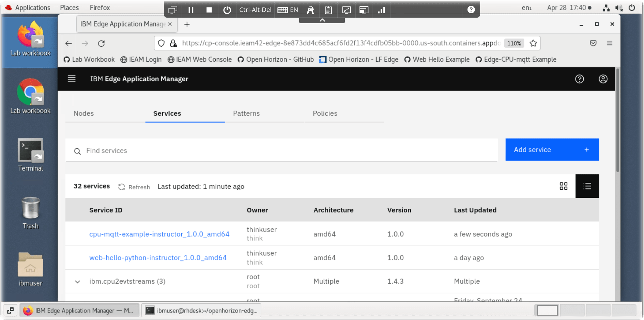The height and width of the screenshot is (320, 644).
Task: Click the address bar URL
Action: click(341, 43)
